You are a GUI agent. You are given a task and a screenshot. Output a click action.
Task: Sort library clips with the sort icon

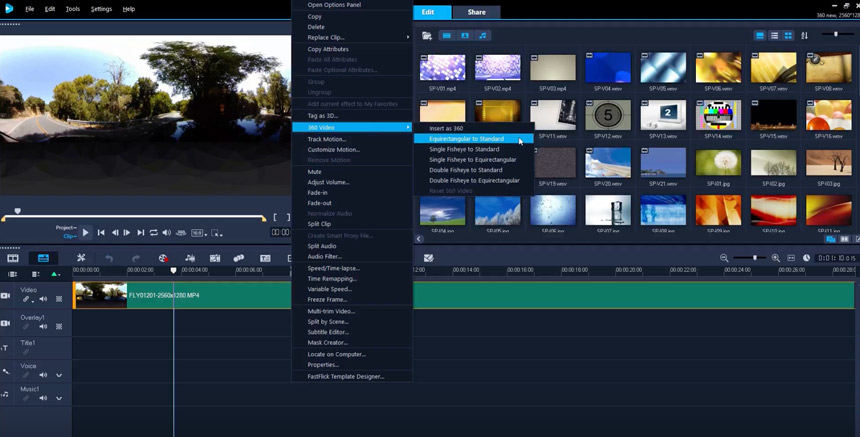click(804, 36)
